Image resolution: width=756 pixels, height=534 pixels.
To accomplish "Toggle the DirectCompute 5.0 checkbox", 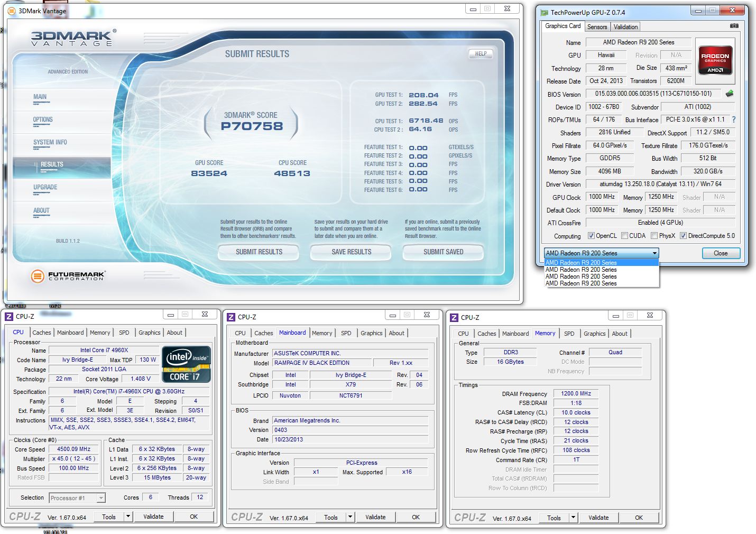I will tap(683, 236).
